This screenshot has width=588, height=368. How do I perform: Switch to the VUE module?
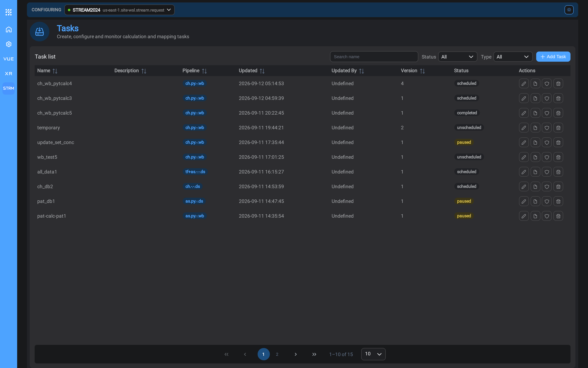click(x=9, y=59)
